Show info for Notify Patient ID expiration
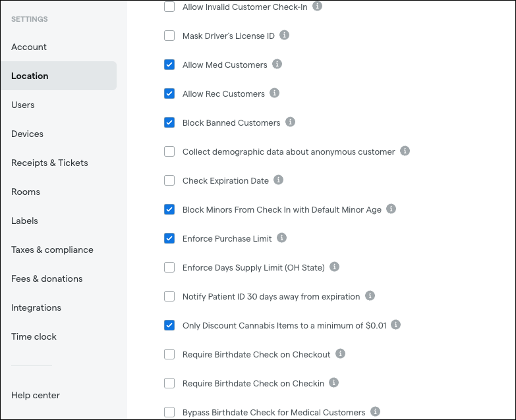This screenshot has width=516, height=420. (x=370, y=296)
